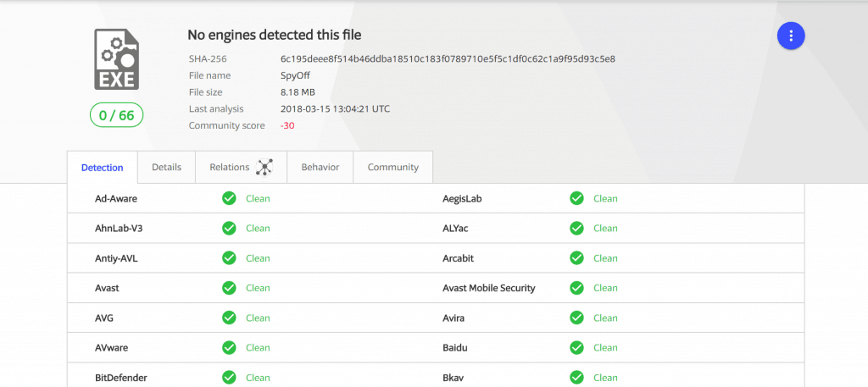Image resolution: width=868 pixels, height=387 pixels.
Task: Open the Community tab
Action: point(393,167)
